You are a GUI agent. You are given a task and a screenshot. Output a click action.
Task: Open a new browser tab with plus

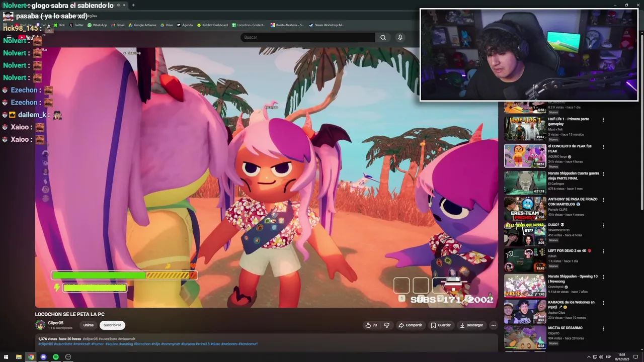tap(133, 5)
